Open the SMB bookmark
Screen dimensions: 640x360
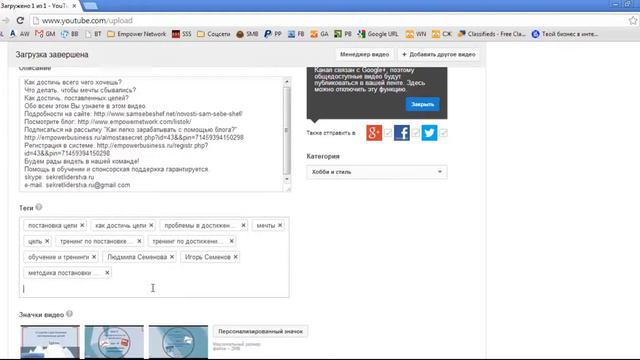(247, 34)
